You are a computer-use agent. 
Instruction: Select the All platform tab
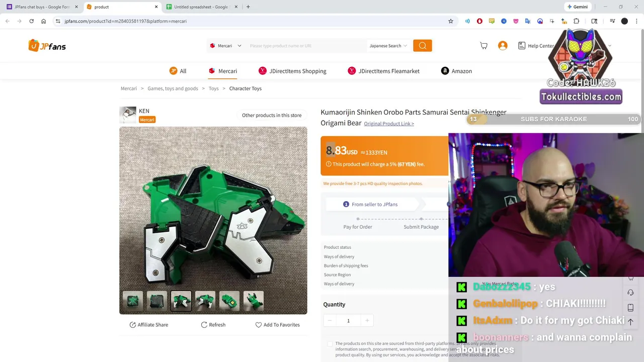pyautogui.click(x=178, y=71)
